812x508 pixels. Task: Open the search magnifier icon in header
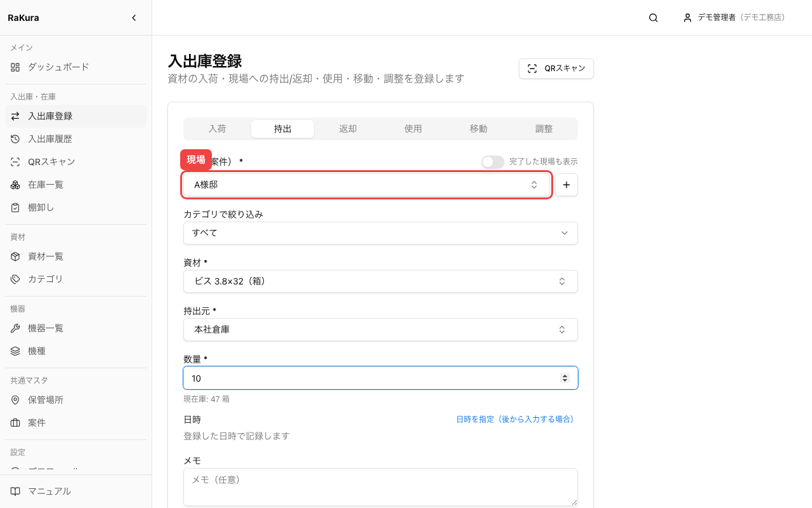pyautogui.click(x=653, y=18)
